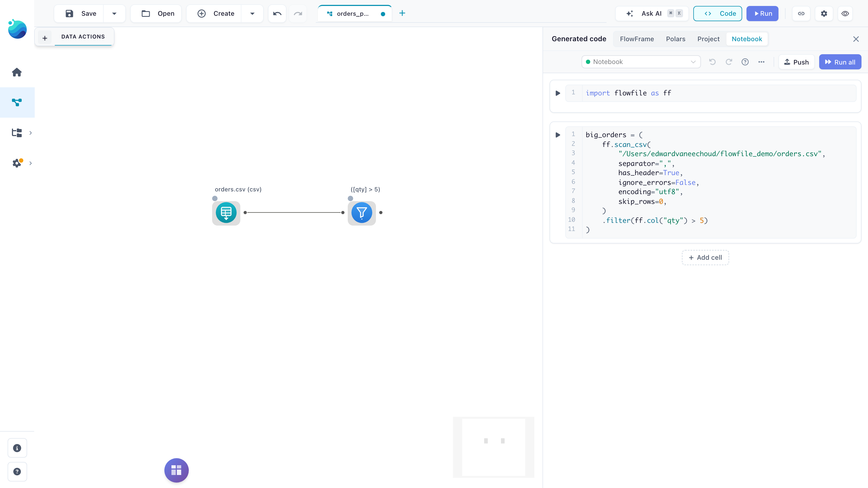Expand the admin sidebar chevron

[x=30, y=163]
